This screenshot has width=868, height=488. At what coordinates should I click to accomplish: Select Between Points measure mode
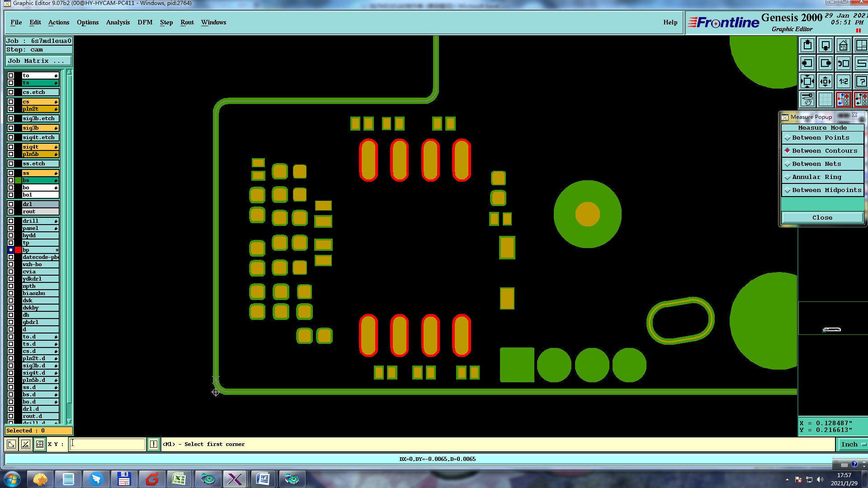point(820,138)
